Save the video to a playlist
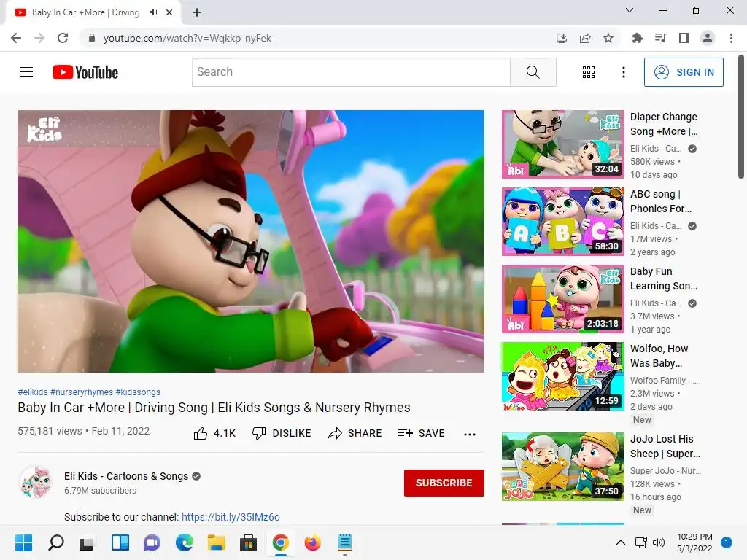This screenshot has height=560, width=747. (422, 433)
